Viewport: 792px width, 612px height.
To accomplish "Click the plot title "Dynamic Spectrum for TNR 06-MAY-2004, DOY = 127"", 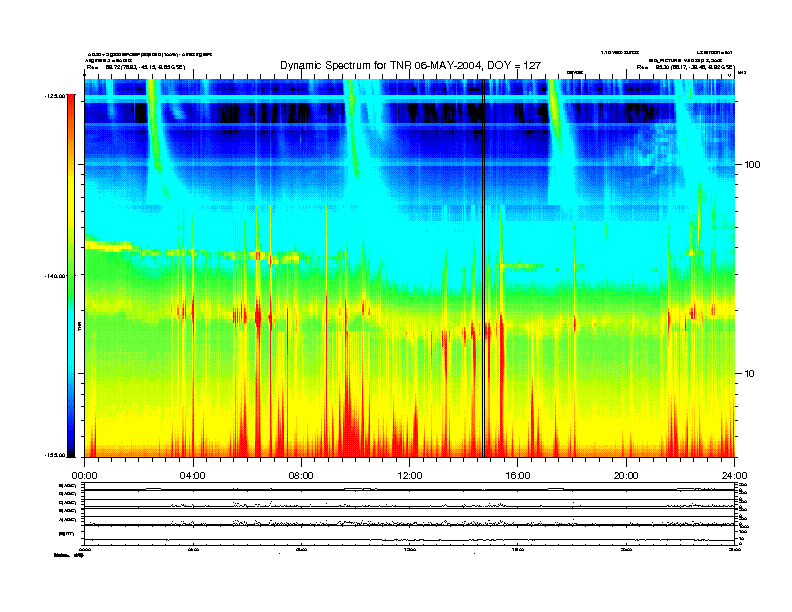I will pos(410,65).
